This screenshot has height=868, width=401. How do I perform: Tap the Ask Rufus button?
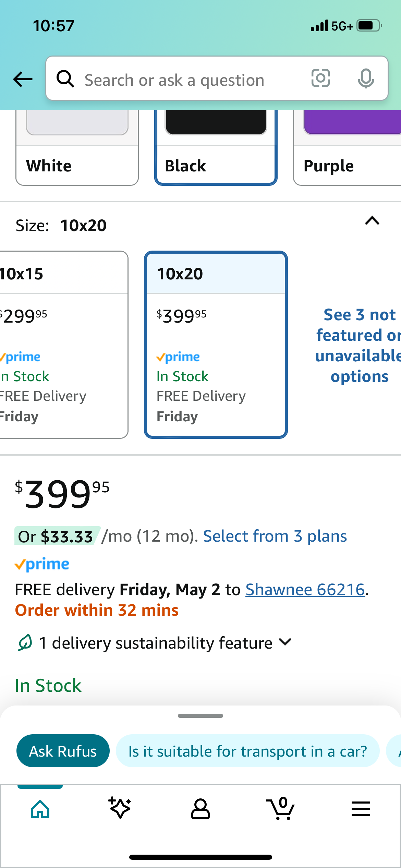tap(63, 751)
